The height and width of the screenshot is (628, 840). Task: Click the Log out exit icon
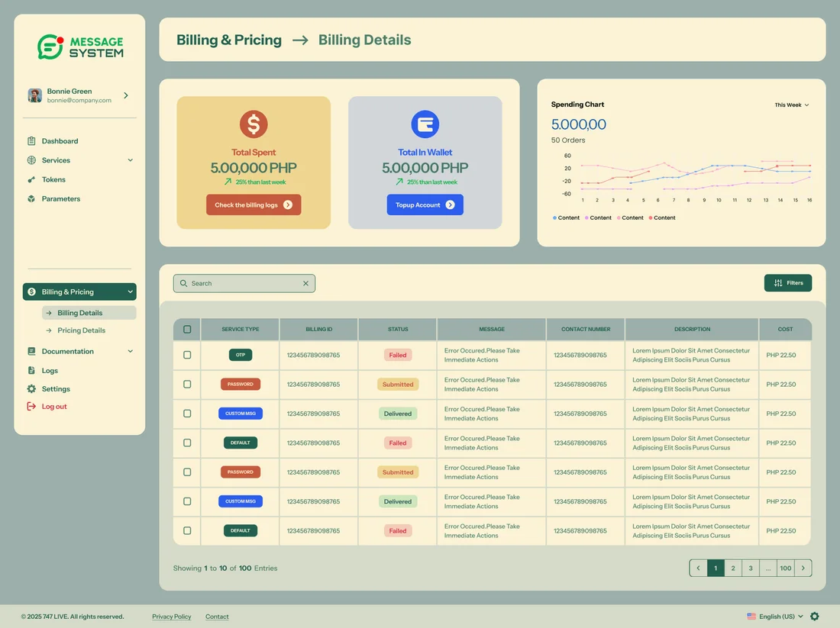(x=31, y=407)
